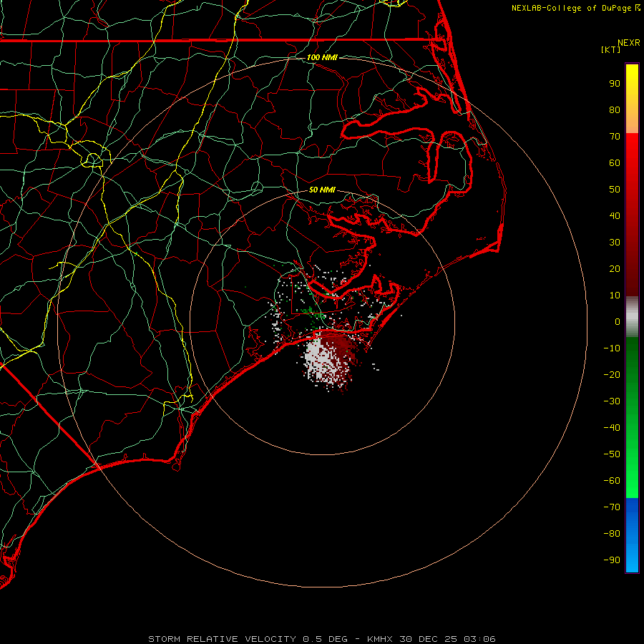
Task: Click the 10 value on the velocity scale
Action: [615, 296]
